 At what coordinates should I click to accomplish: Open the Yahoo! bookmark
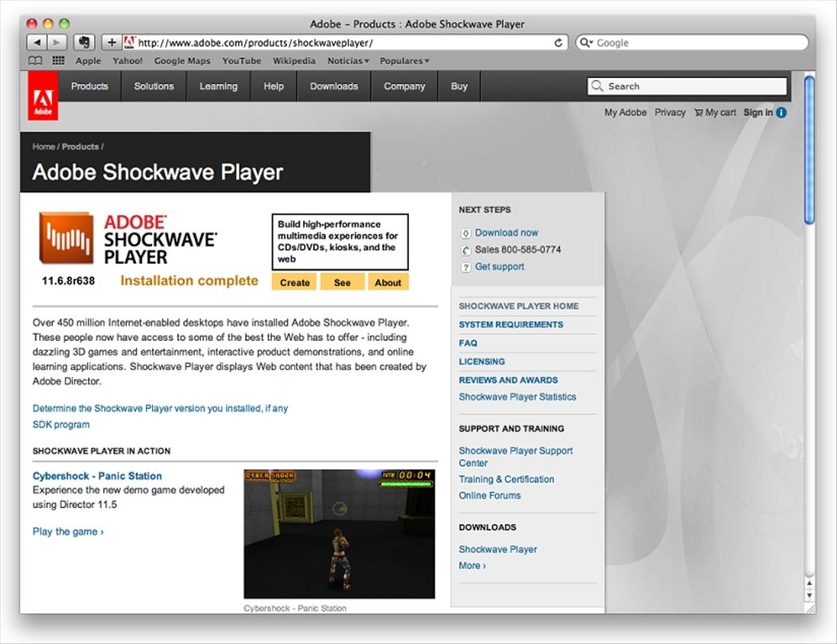pos(128,61)
